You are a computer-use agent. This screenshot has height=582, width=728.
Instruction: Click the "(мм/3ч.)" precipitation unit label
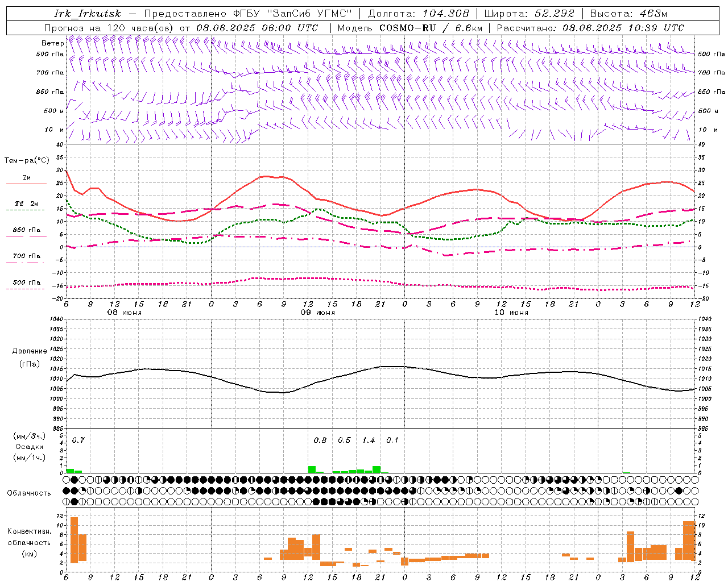coord(29,436)
